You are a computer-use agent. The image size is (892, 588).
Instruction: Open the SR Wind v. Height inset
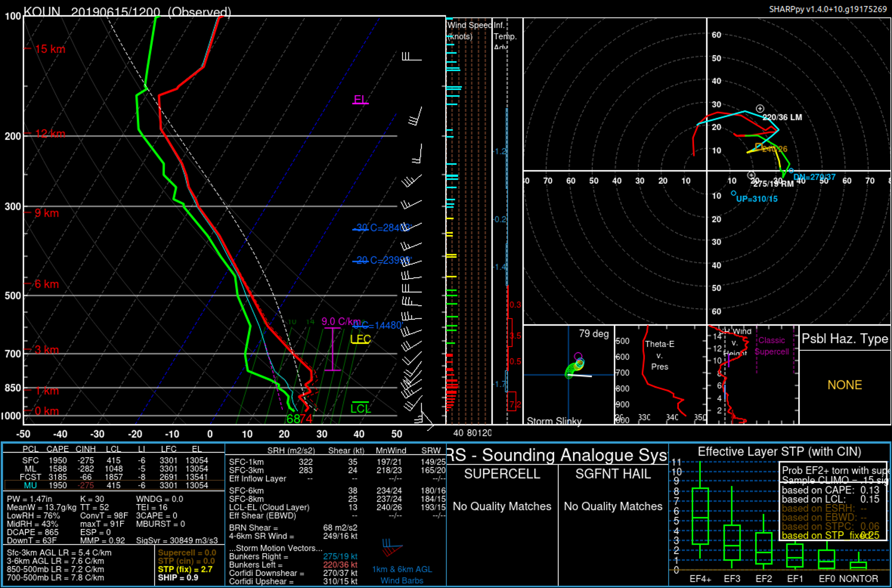point(752,375)
